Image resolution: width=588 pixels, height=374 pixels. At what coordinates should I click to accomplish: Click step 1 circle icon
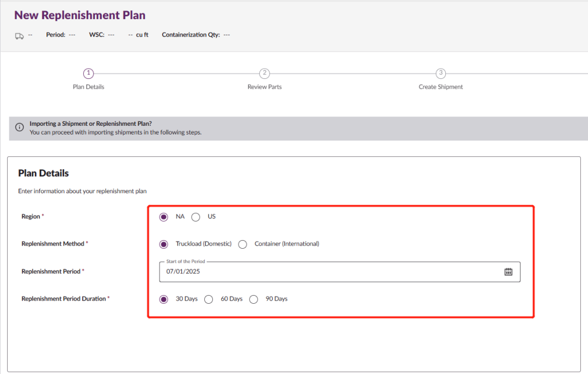point(89,73)
